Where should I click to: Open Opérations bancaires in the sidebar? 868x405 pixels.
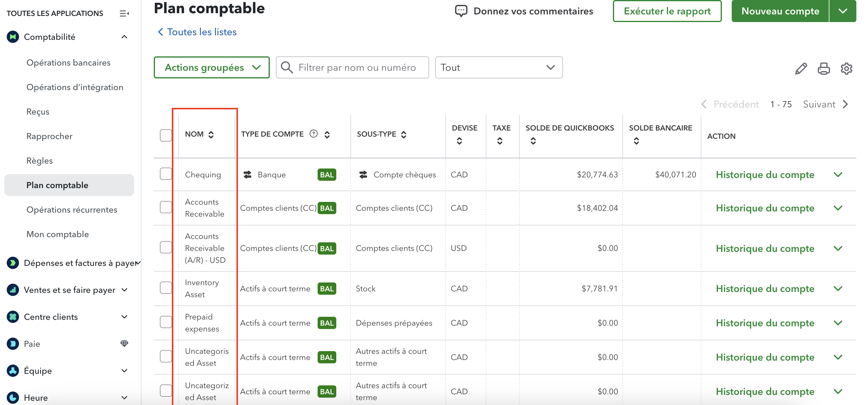(x=68, y=63)
